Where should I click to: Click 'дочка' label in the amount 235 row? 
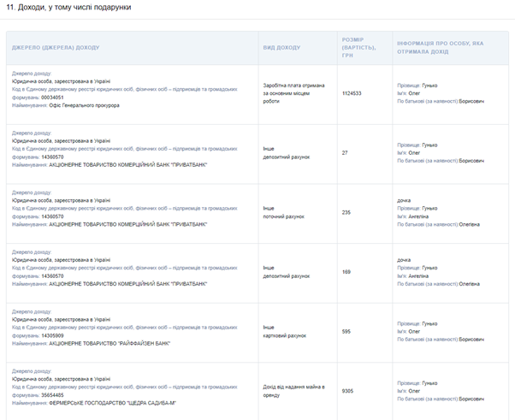tap(404, 200)
